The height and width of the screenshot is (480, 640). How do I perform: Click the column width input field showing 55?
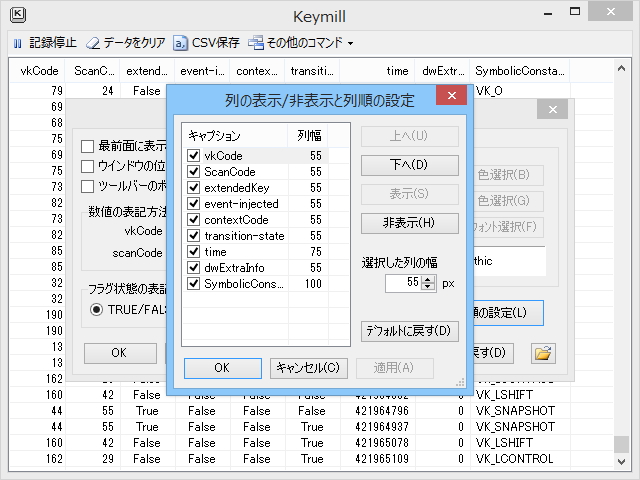coord(403,283)
